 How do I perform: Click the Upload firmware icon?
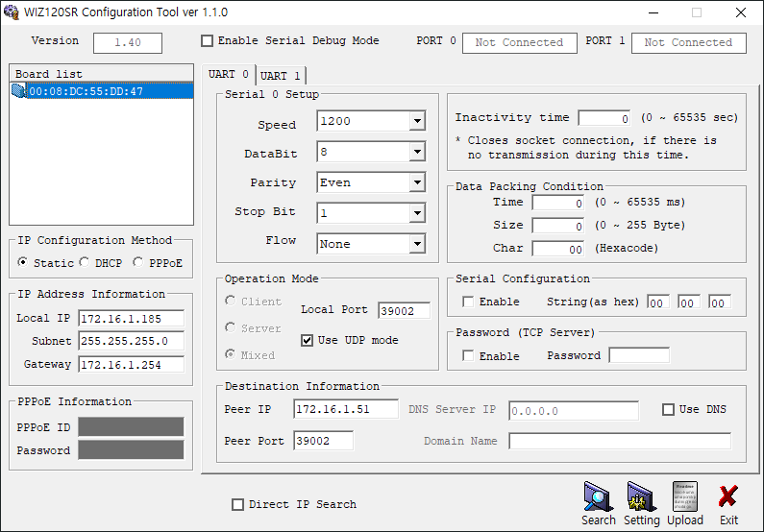coord(684,503)
